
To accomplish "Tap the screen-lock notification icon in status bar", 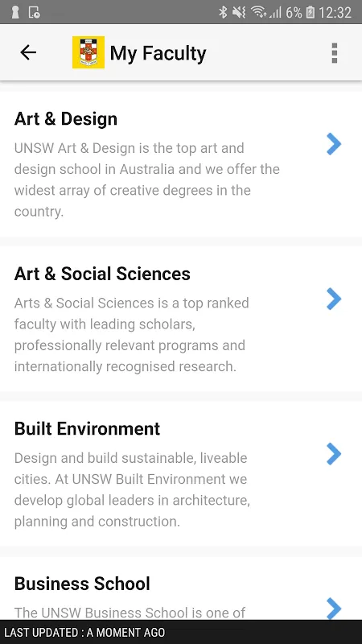I will tap(35, 12).
